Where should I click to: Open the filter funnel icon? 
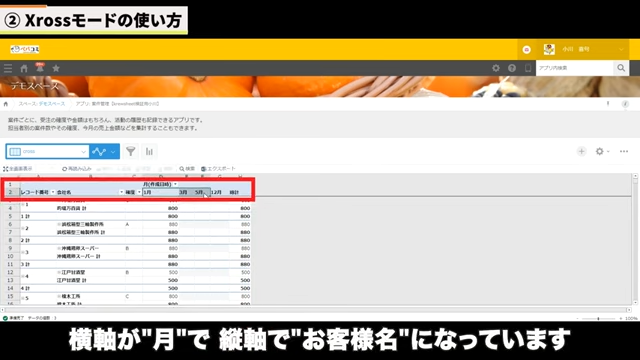click(x=131, y=151)
